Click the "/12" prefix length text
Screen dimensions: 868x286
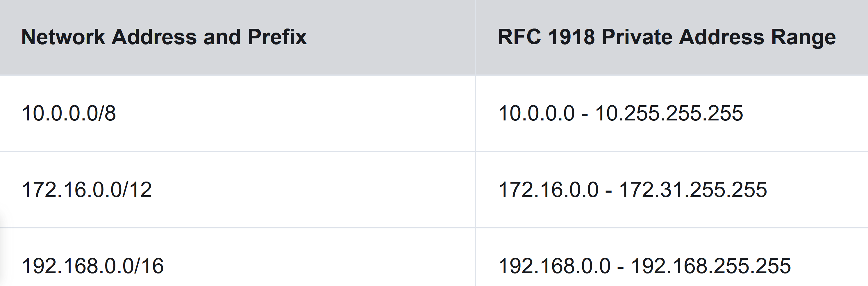[137, 189]
